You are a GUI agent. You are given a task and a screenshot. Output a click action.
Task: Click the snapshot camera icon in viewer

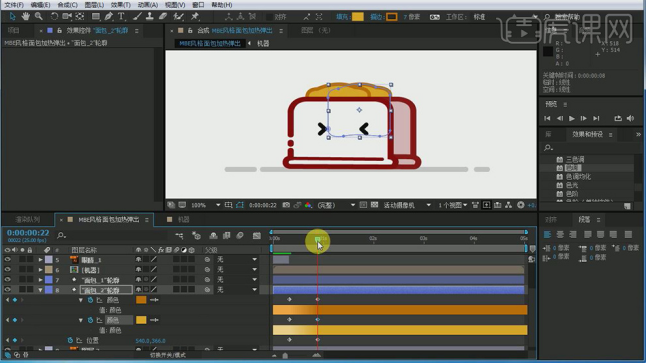[x=286, y=205]
